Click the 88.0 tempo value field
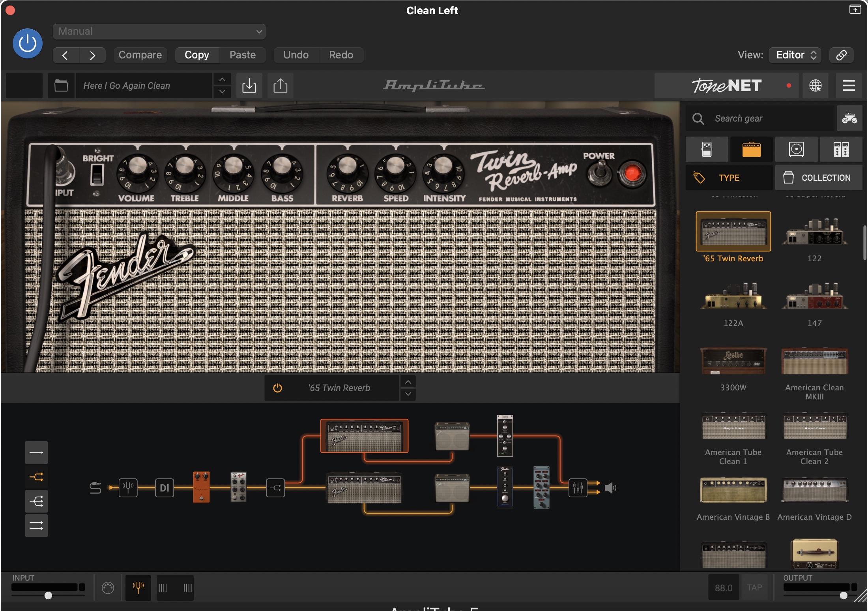 click(x=724, y=588)
